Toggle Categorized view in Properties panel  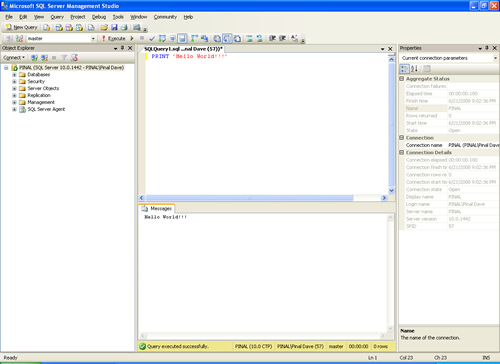coord(404,69)
